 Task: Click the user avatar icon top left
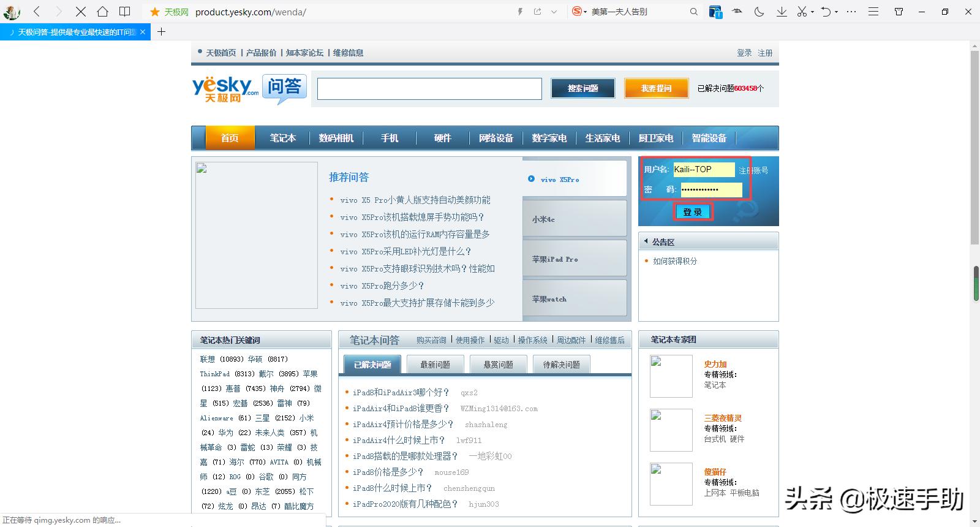[11, 12]
